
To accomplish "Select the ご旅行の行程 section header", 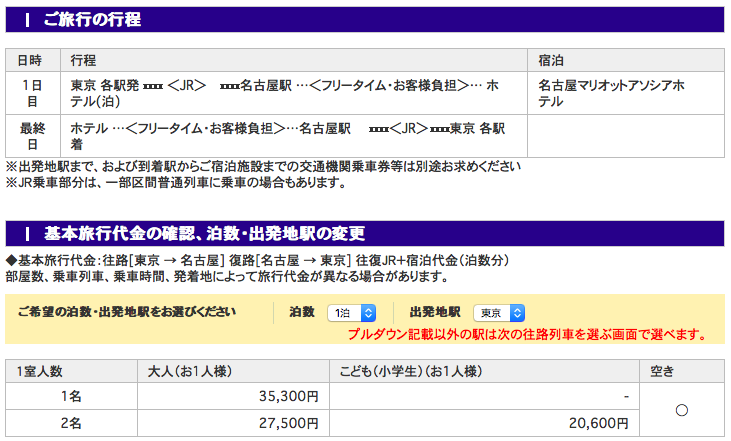I will (365, 20).
